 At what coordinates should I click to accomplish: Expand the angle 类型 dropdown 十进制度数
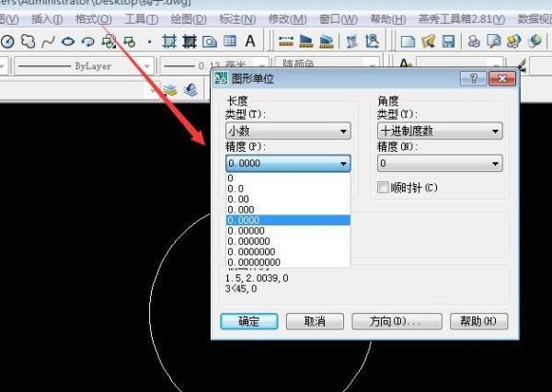pos(439,132)
